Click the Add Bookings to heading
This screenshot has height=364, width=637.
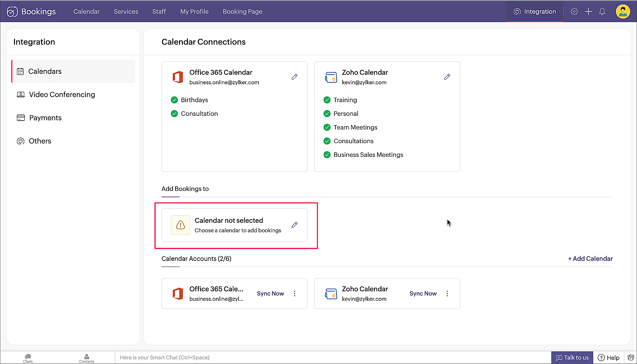(185, 189)
